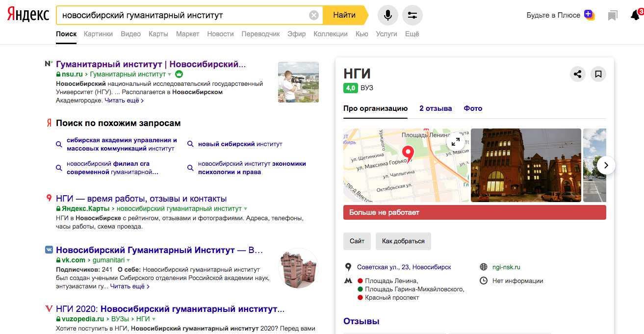644x334 pixels.
Task: Click the 4,0 rating badge
Action: (350, 88)
